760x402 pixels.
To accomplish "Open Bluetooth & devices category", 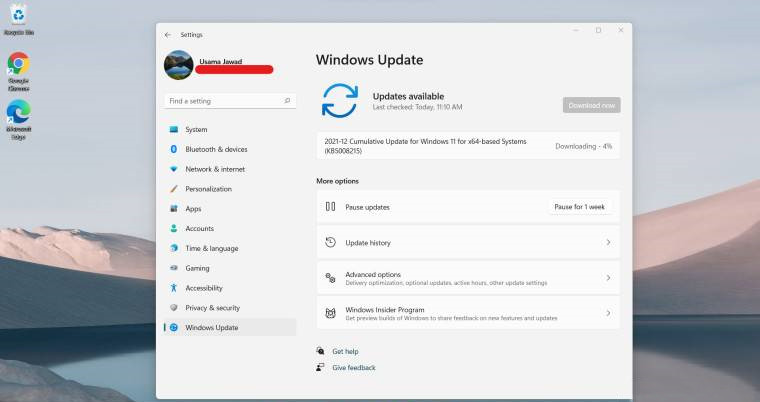I will tap(230, 149).
